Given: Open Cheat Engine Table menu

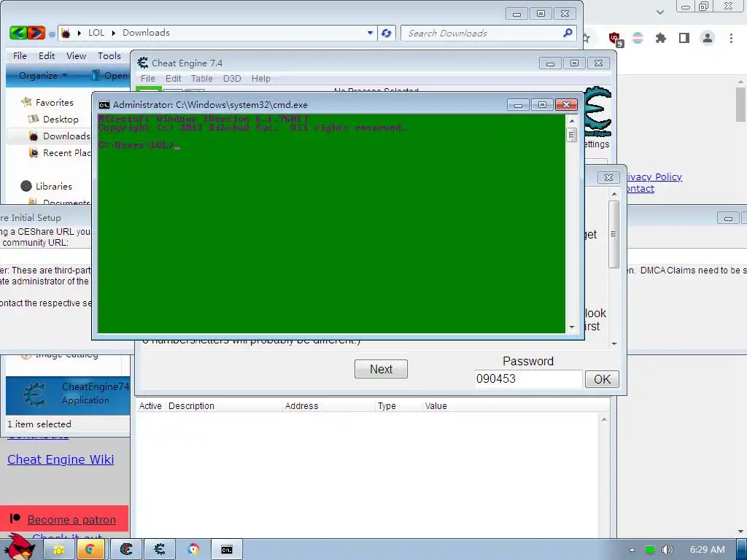Looking at the screenshot, I should [201, 79].
